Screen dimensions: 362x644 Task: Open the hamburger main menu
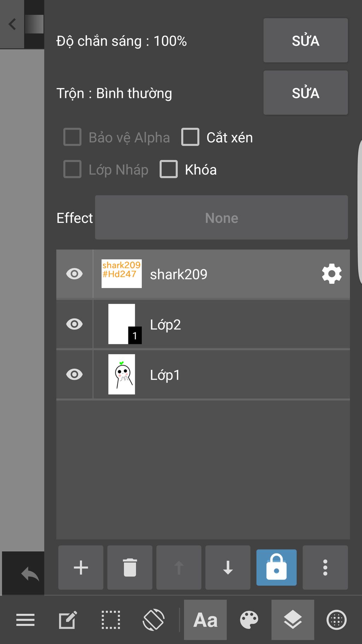click(25, 620)
